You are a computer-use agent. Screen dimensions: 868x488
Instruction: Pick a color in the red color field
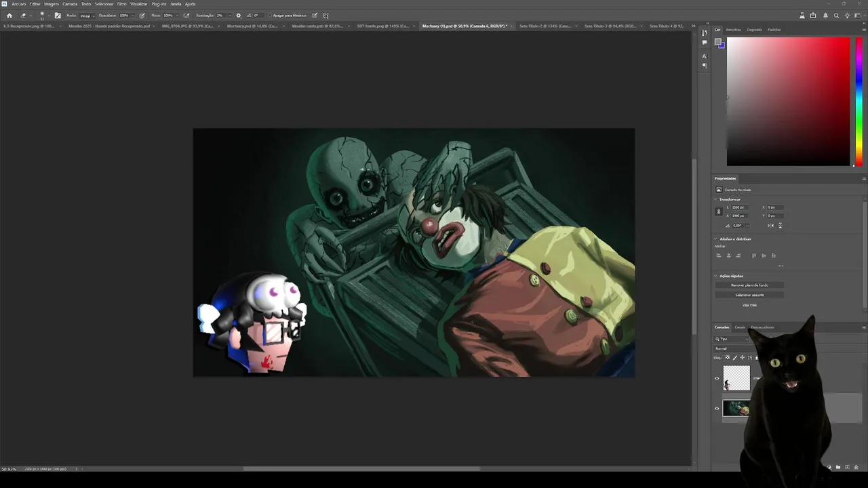(x=788, y=101)
